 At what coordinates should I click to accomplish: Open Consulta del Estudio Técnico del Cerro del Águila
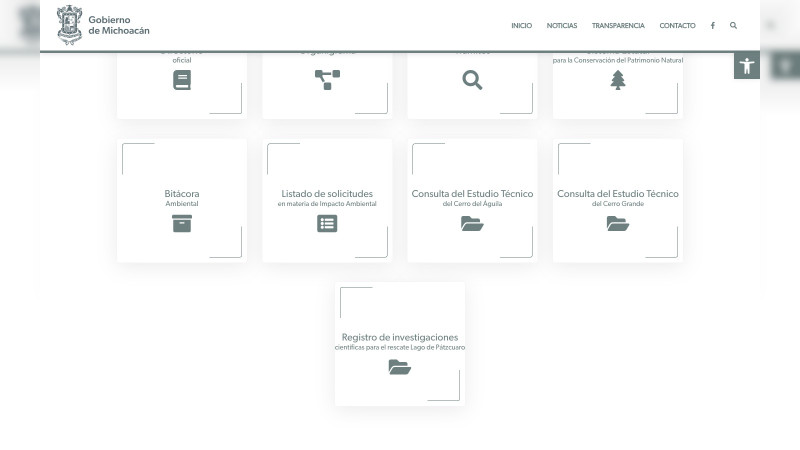[472, 198]
